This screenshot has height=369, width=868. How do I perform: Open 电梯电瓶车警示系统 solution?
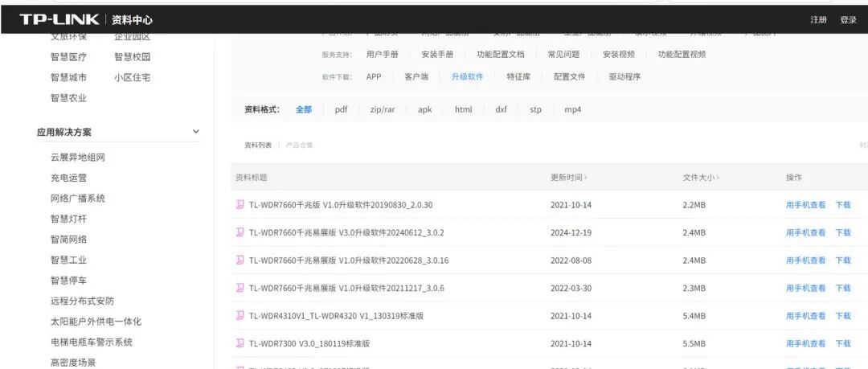pos(92,342)
